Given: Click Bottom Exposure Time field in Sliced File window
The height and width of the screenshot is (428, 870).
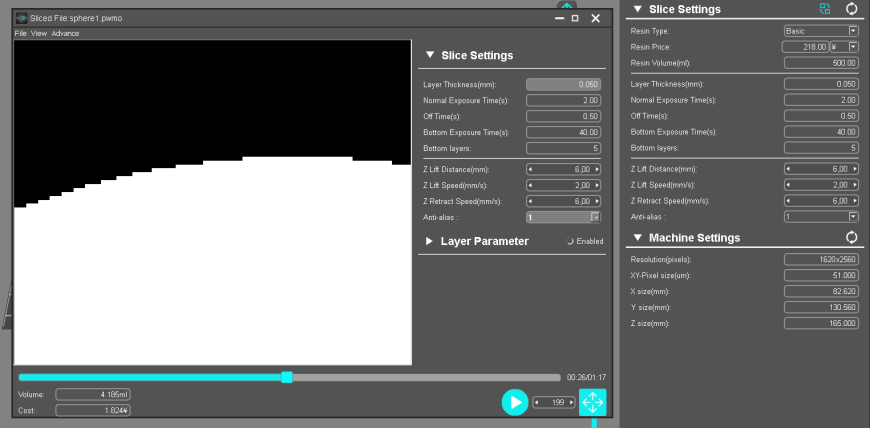Looking at the screenshot, I should [563, 133].
